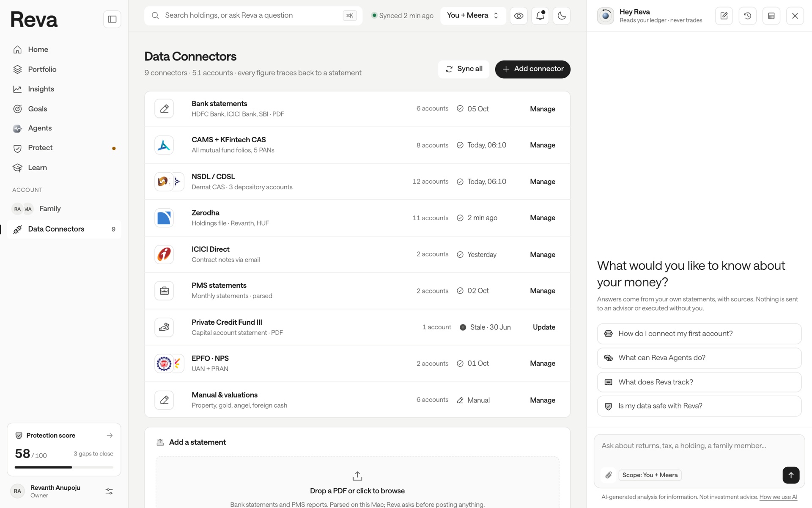The width and height of the screenshot is (812, 508).
Task: Click the Stale warning icon for Private Credit Fund
Action: (463, 327)
